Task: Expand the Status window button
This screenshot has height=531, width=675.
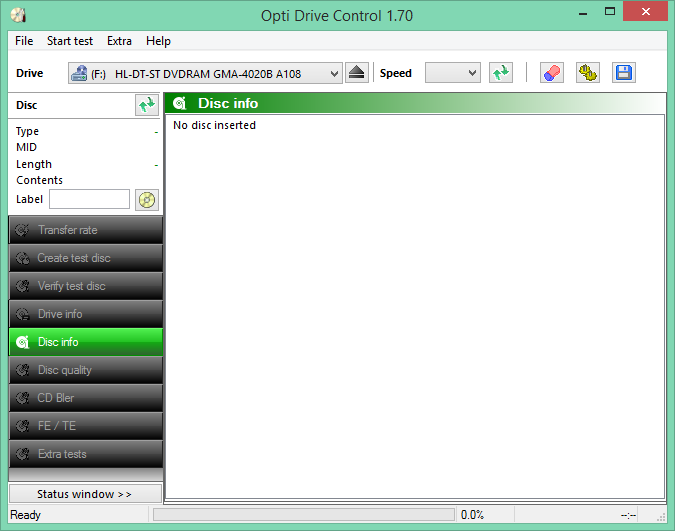Action: tap(85, 494)
